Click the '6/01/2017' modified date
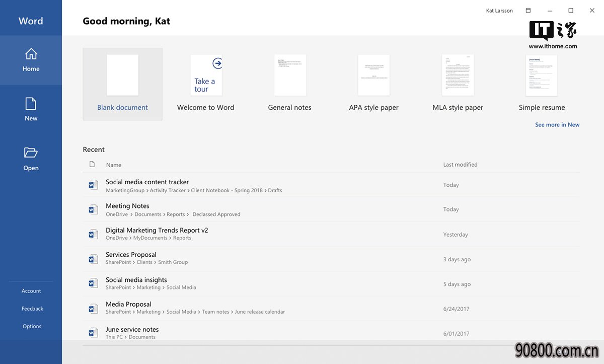The width and height of the screenshot is (604, 364). coord(456,333)
